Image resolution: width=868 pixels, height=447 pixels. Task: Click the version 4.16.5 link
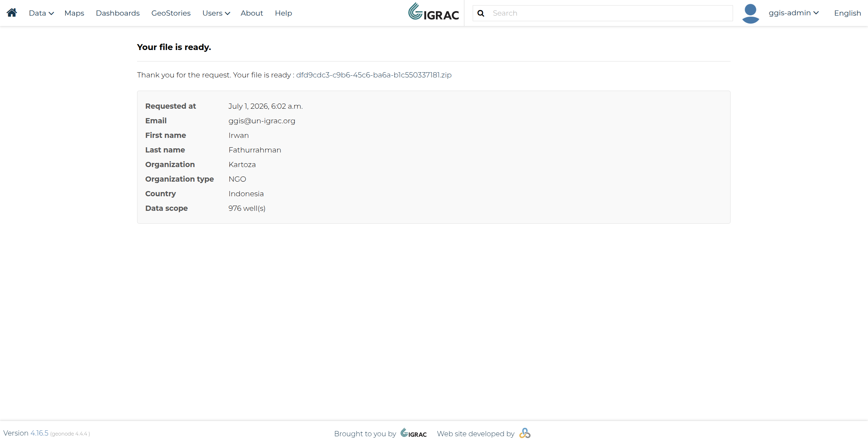pos(39,433)
